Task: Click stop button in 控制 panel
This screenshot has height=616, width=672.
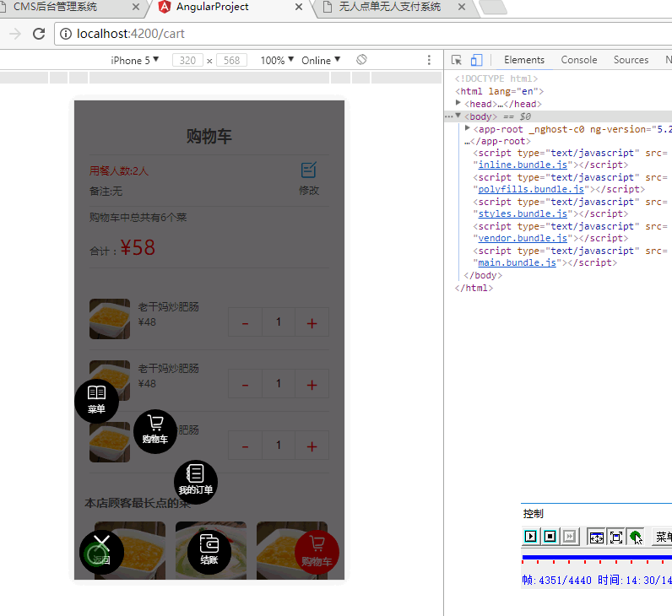Action: click(x=550, y=536)
